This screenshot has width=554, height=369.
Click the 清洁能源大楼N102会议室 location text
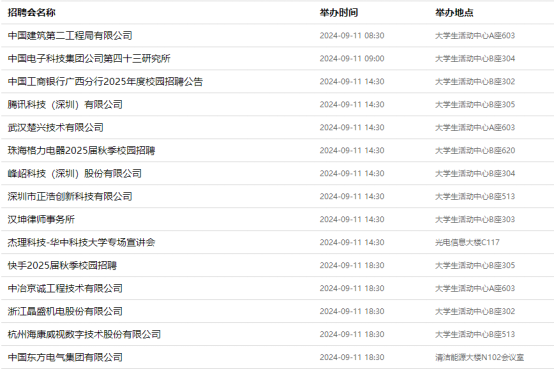point(479,357)
